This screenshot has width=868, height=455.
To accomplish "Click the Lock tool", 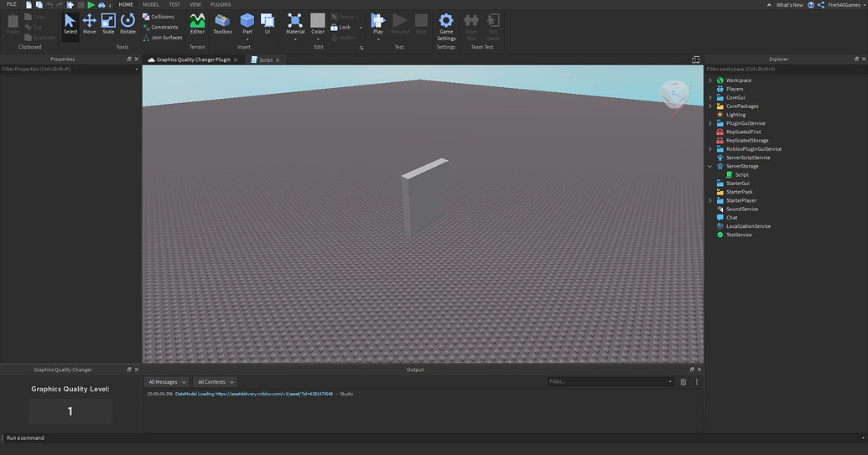I will (x=341, y=27).
